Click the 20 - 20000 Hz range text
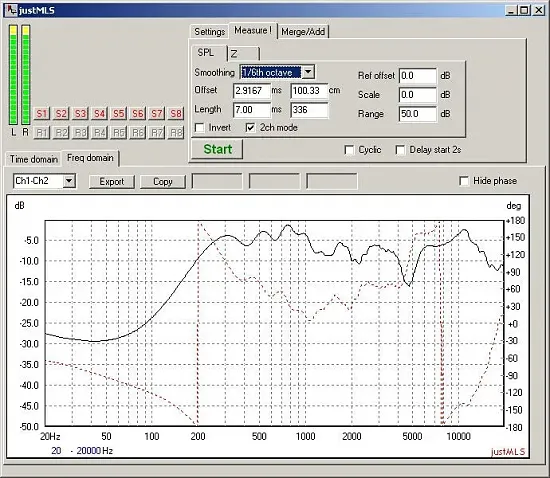The width and height of the screenshot is (550, 478). tap(82, 451)
